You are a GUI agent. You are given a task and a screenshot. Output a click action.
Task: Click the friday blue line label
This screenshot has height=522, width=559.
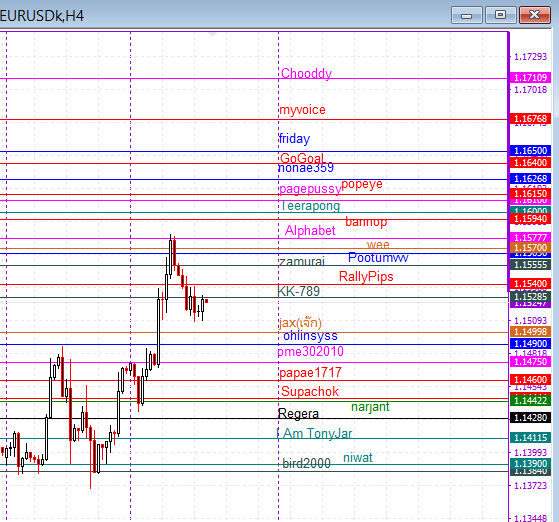tap(294, 138)
